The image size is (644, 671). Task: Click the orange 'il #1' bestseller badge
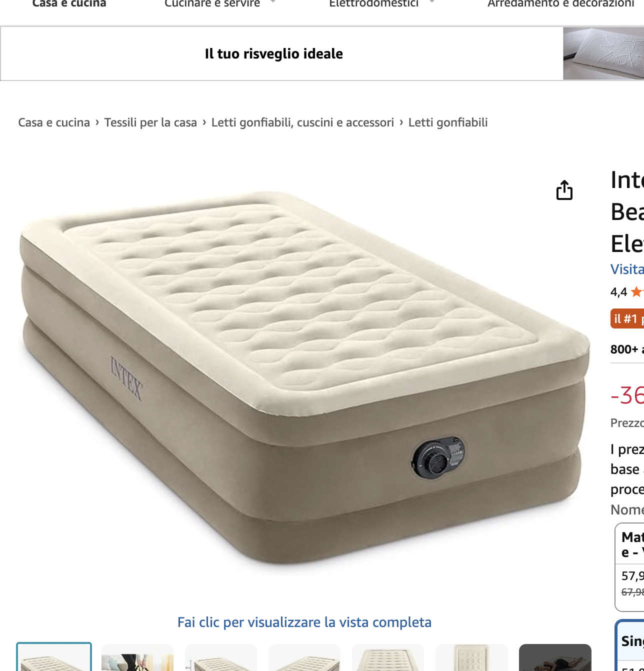click(627, 318)
